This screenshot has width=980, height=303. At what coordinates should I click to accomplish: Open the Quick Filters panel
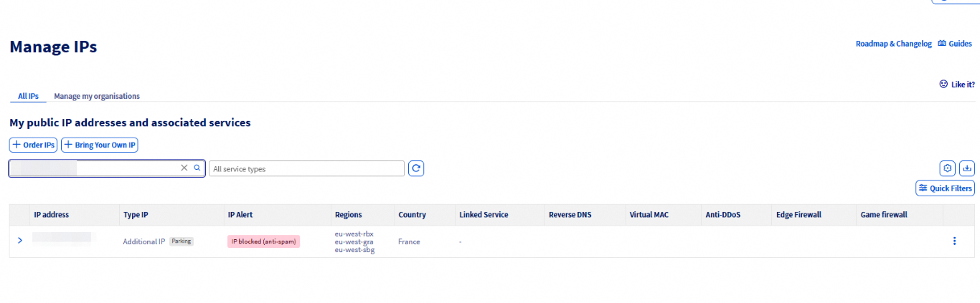[x=945, y=188]
